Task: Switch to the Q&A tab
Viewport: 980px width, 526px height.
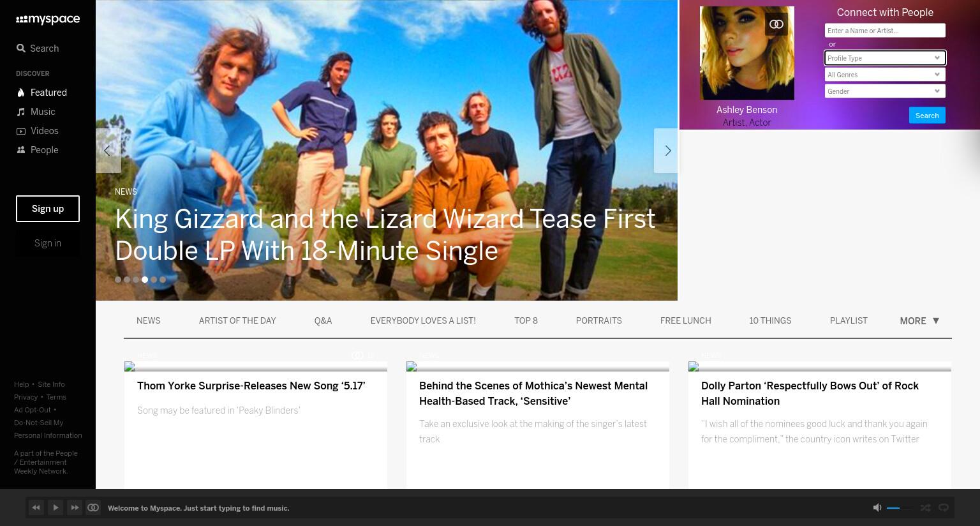Action: [323, 321]
